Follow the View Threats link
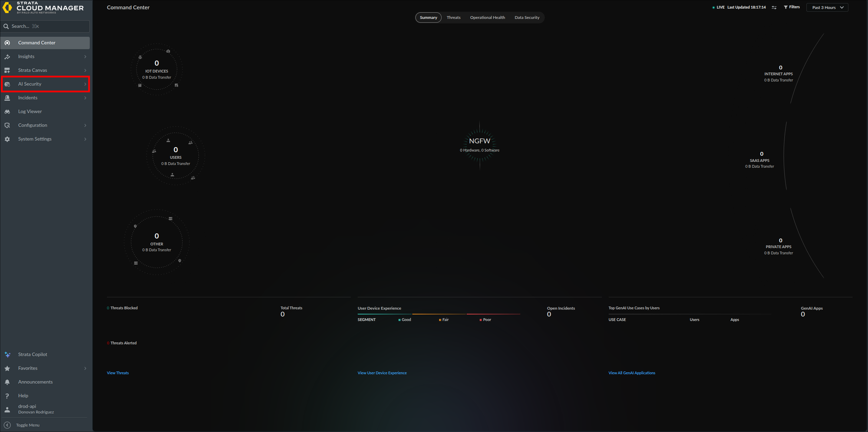This screenshot has width=868, height=432. tap(118, 373)
